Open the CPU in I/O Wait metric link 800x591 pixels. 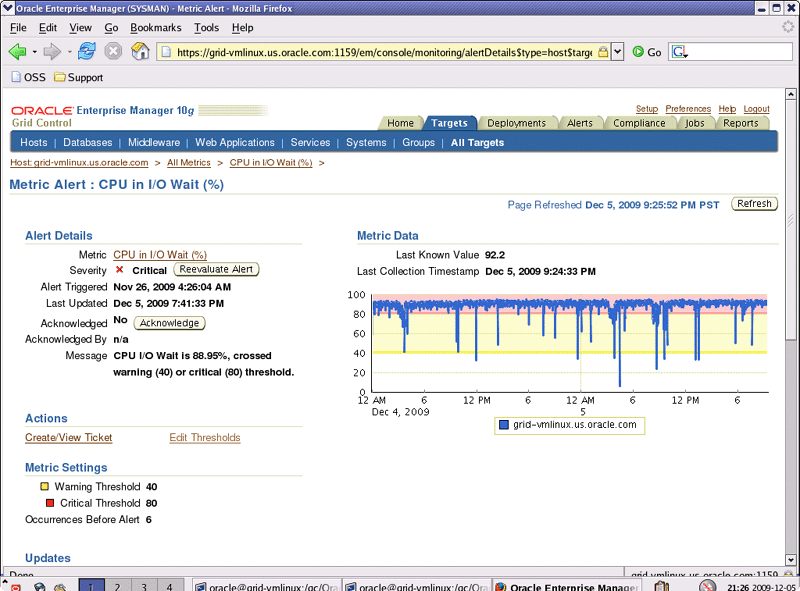pyautogui.click(x=160, y=255)
